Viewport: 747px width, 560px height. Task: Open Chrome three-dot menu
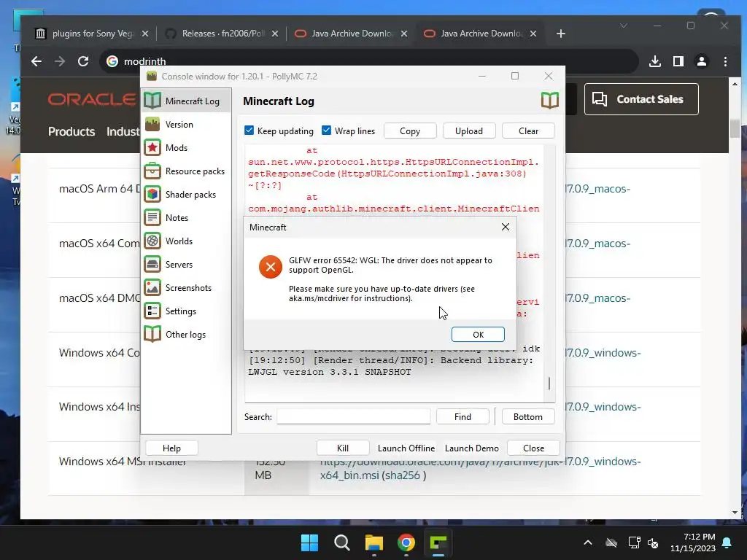[725, 61]
